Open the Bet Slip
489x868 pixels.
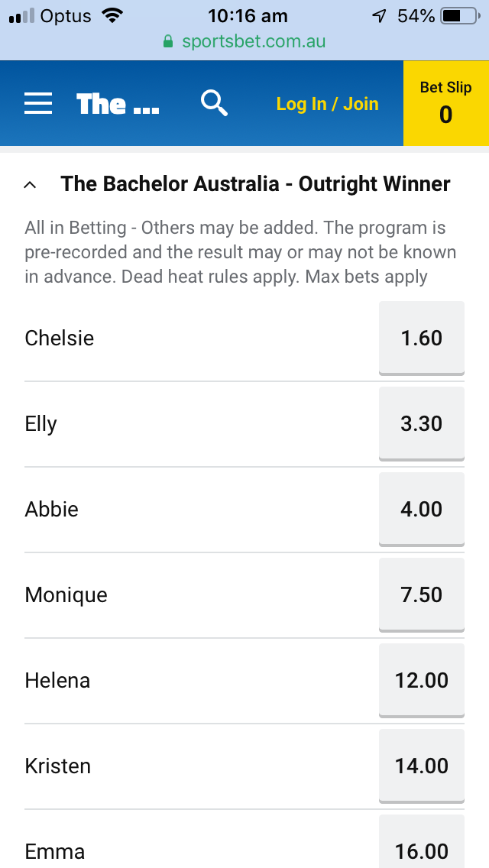pyautogui.click(x=445, y=103)
